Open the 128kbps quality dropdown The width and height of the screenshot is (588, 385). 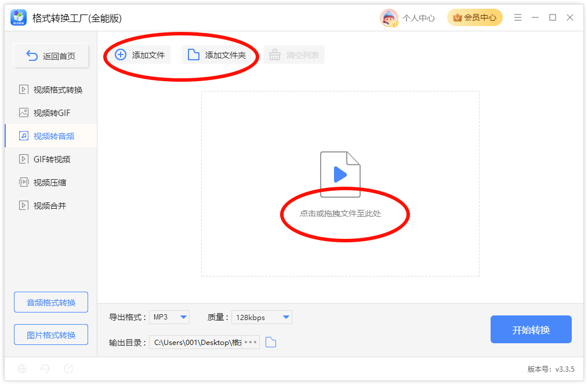point(262,317)
